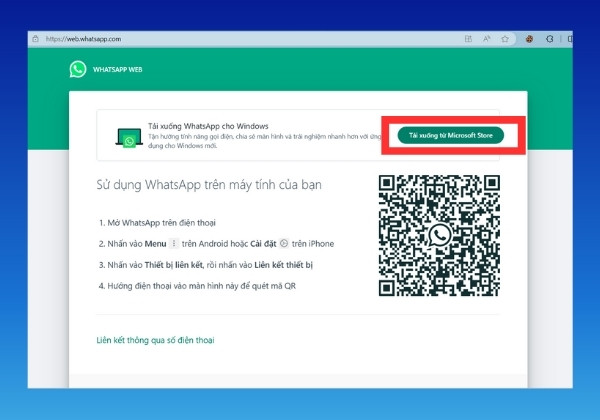The width and height of the screenshot is (600, 420).
Task: Click the read aloud icon
Action: click(486, 39)
